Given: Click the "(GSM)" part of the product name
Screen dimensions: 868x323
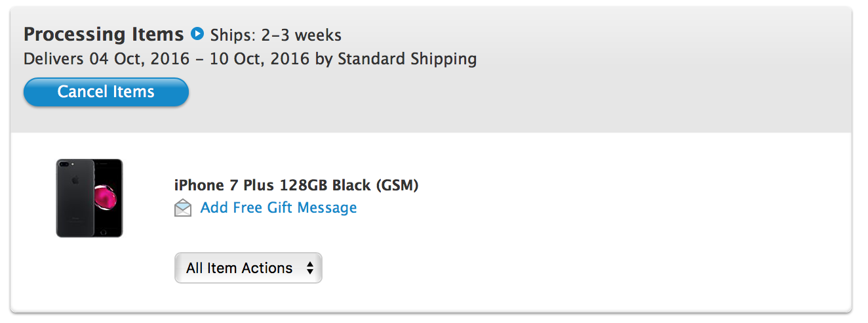Looking at the screenshot, I should [397, 185].
